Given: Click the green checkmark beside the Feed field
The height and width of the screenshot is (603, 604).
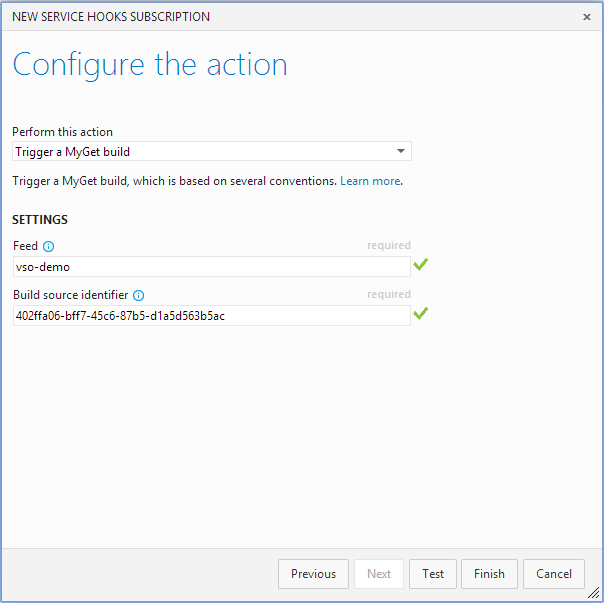Looking at the screenshot, I should 421,265.
